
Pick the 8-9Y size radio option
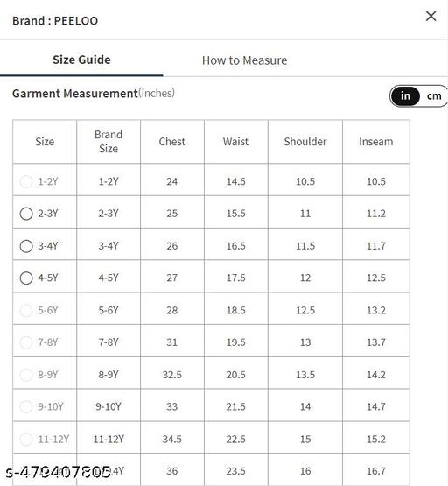coord(26,375)
